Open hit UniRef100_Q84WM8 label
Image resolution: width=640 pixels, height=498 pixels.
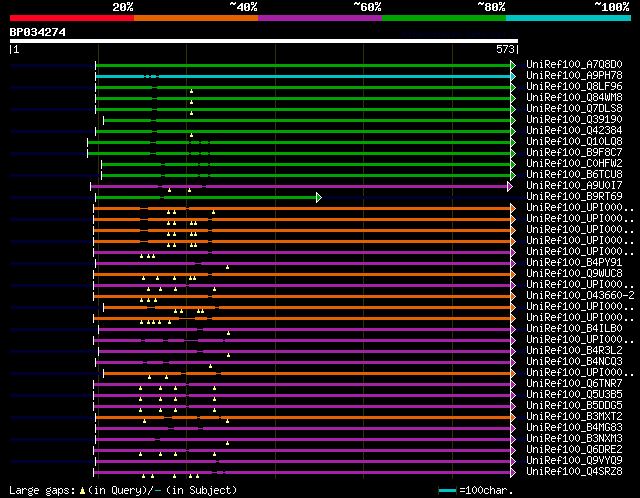click(x=574, y=98)
